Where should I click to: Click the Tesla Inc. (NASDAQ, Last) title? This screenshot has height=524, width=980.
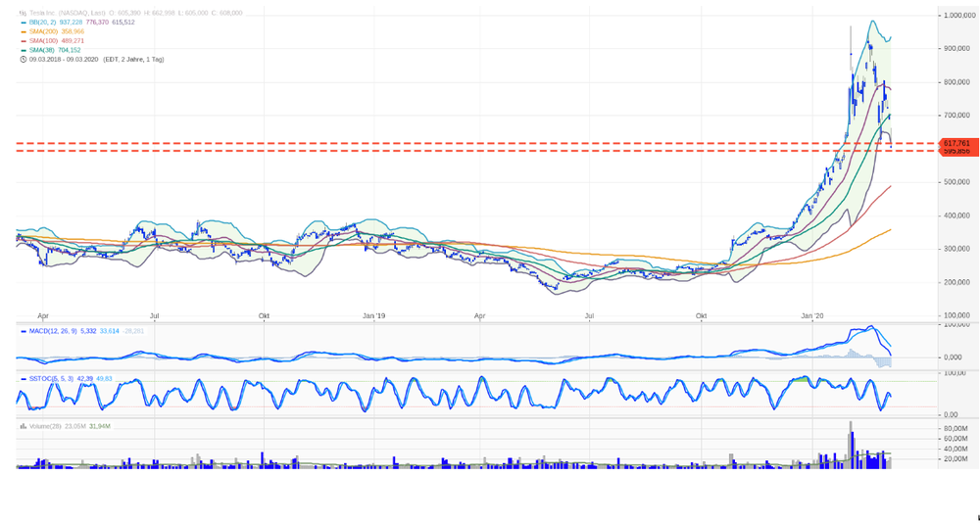pyautogui.click(x=67, y=13)
